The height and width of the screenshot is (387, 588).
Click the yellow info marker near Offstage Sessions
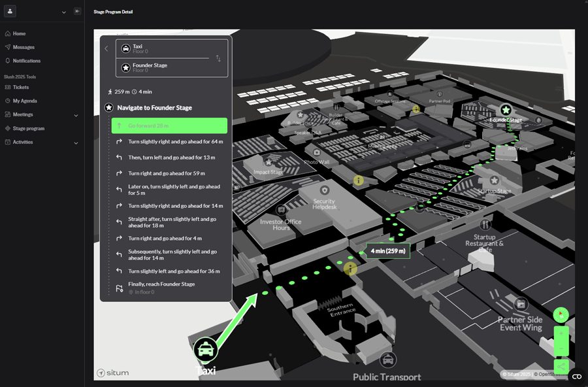click(416, 109)
